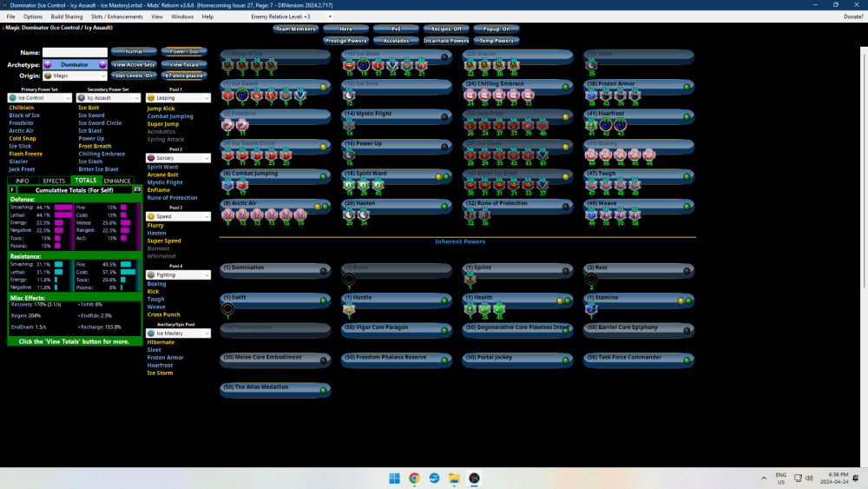This screenshot has width=868, height=489.
Task: Select the enhancement slot under Stamina
Action: 591,308
